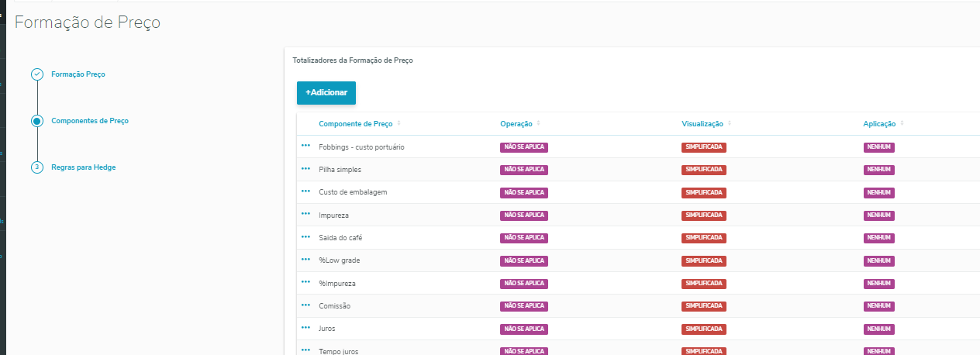Open row menu for Pilha simples
The height and width of the screenshot is (355, 980).
pyautogui.click(x=305, y=168)
